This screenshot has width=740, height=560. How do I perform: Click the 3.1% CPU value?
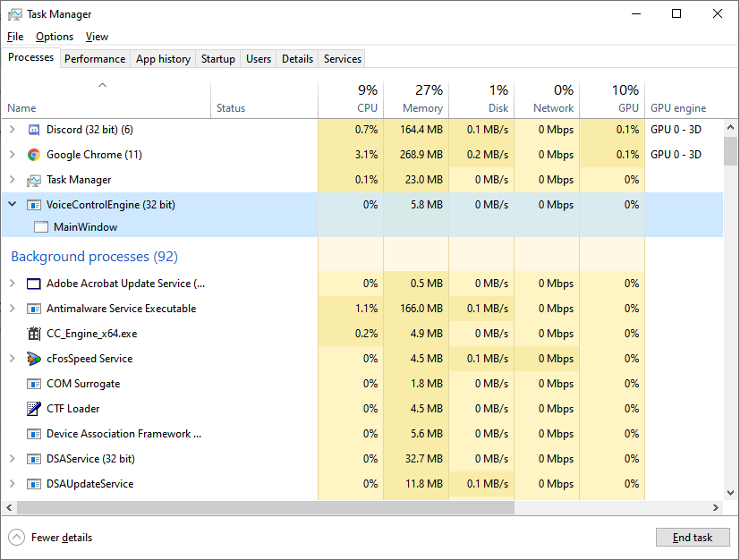click(x=367, y=155)
